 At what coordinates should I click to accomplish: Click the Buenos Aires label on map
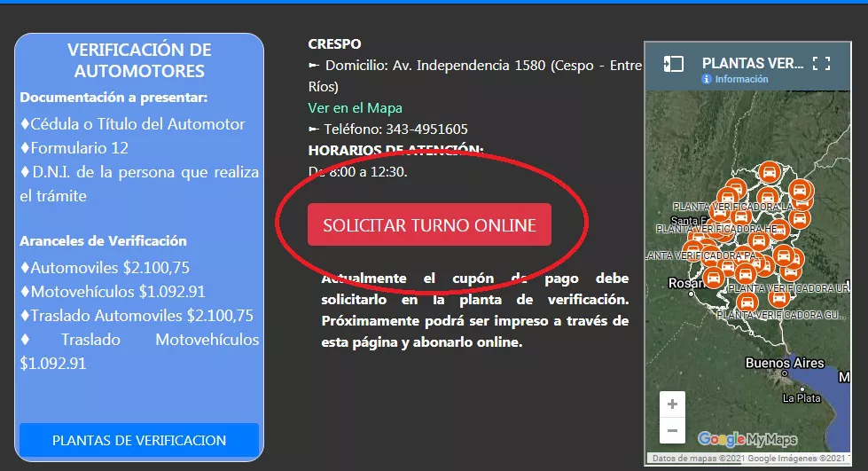coord(785,364)
